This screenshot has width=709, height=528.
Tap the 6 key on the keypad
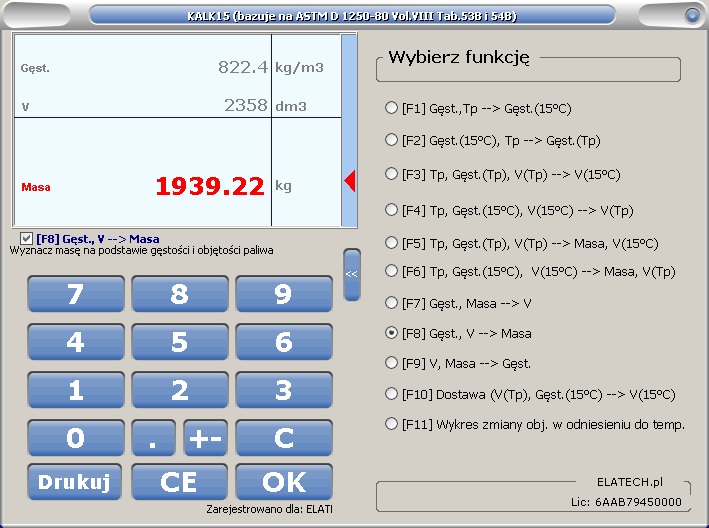pos(284,342)
